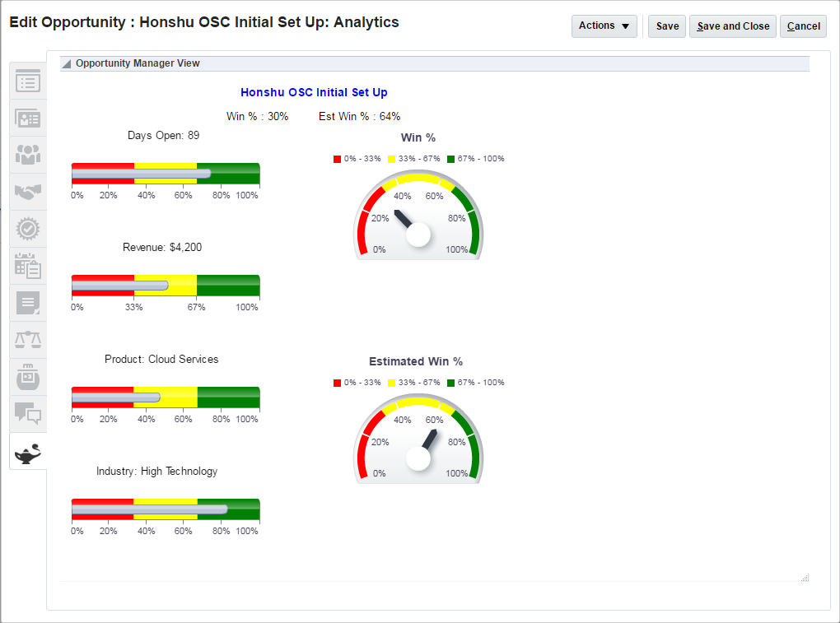
Task: Select the magic lamp analytics tab icon
Action: point(28,453)
